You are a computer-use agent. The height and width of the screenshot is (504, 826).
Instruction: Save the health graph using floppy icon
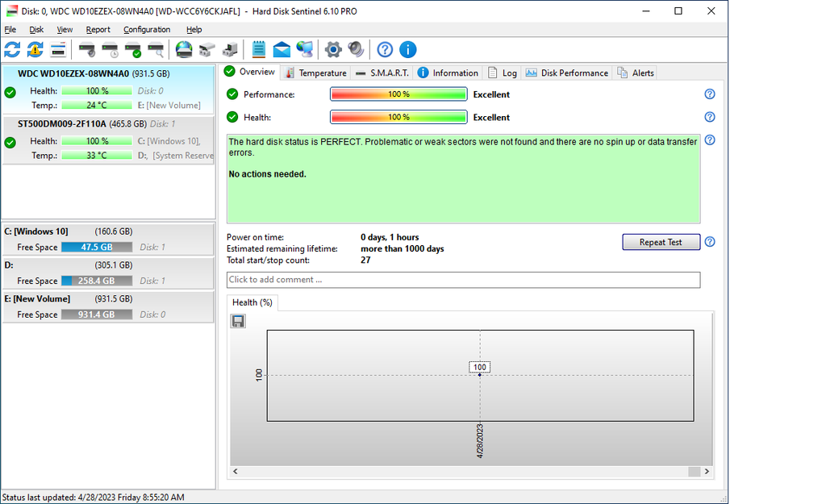coord(238,321)
